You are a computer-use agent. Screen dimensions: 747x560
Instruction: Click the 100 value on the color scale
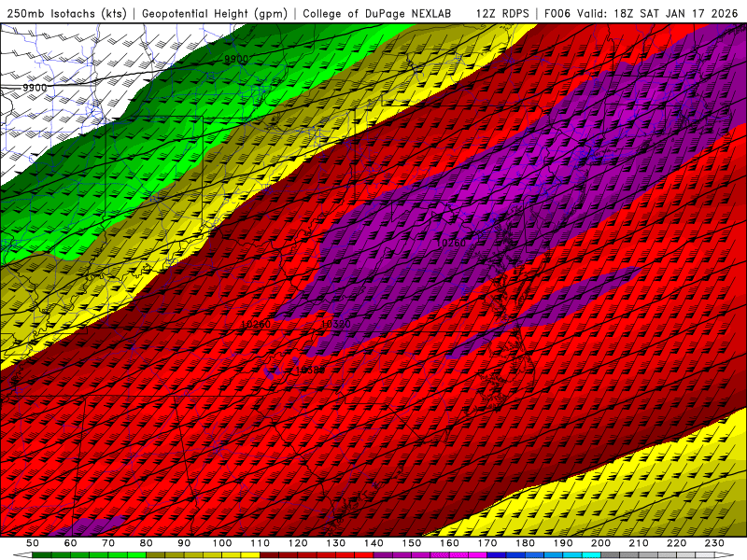click(222, 543)
